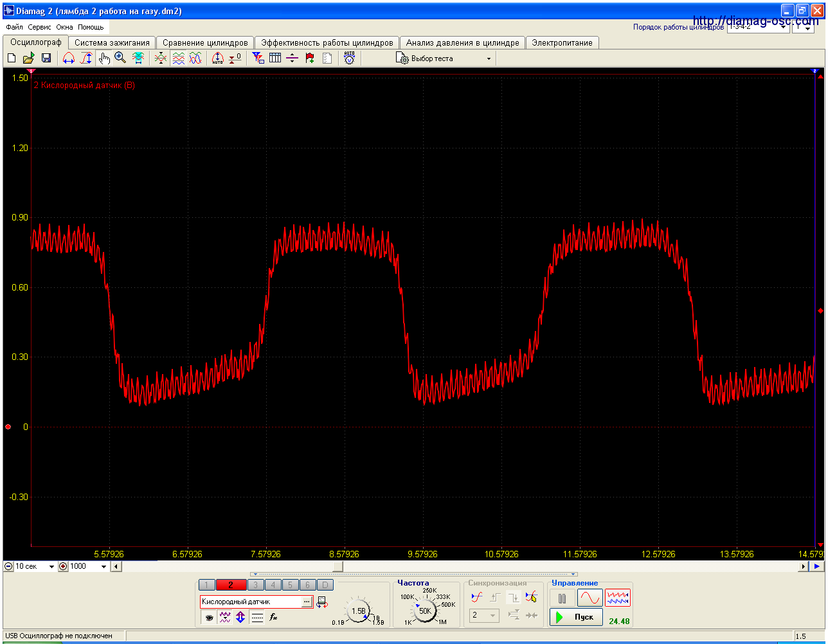This screenshot has width=828, height=644.
Task: Click the overlapping sine waves icon
Action: point(196,58)
